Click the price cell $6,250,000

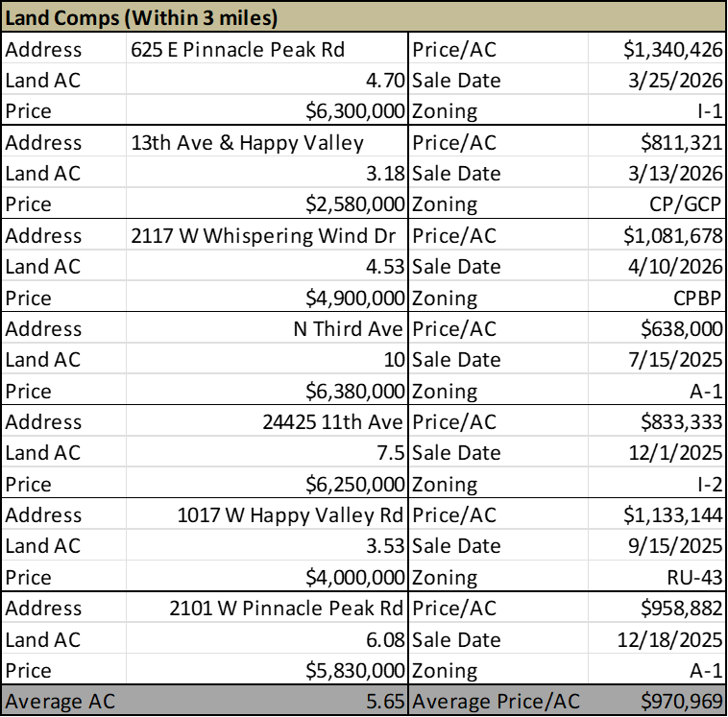(266, 484)
